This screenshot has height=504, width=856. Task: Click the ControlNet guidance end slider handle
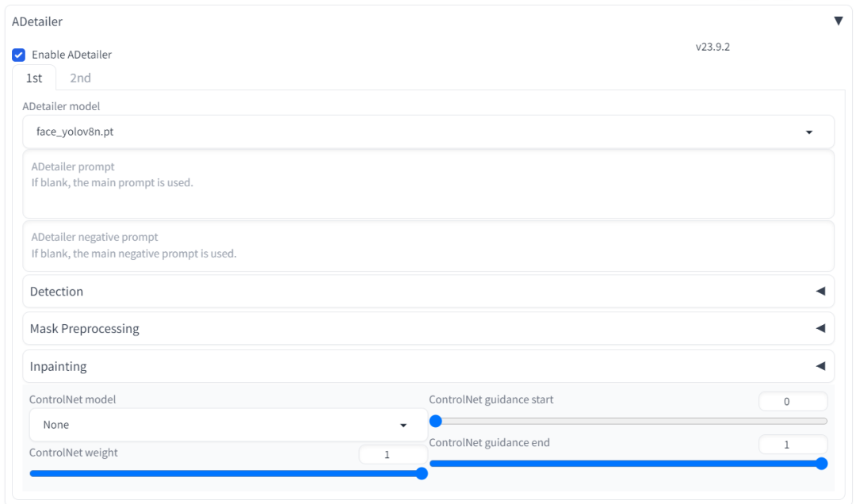pyautogui.click(x=822, y=464)
